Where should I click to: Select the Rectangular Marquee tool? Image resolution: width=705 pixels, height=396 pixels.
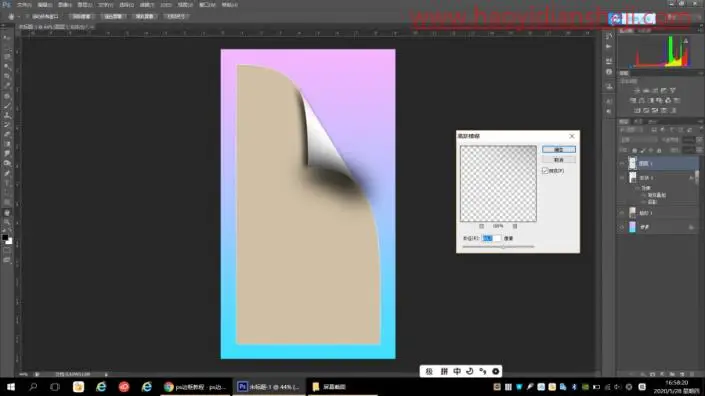(7, 48)
